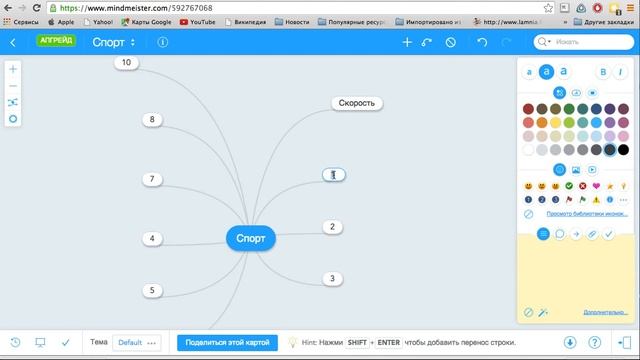Undo the last action
Image resolution: width=640 pixels, height=360 pixels.
pos(482,42)
